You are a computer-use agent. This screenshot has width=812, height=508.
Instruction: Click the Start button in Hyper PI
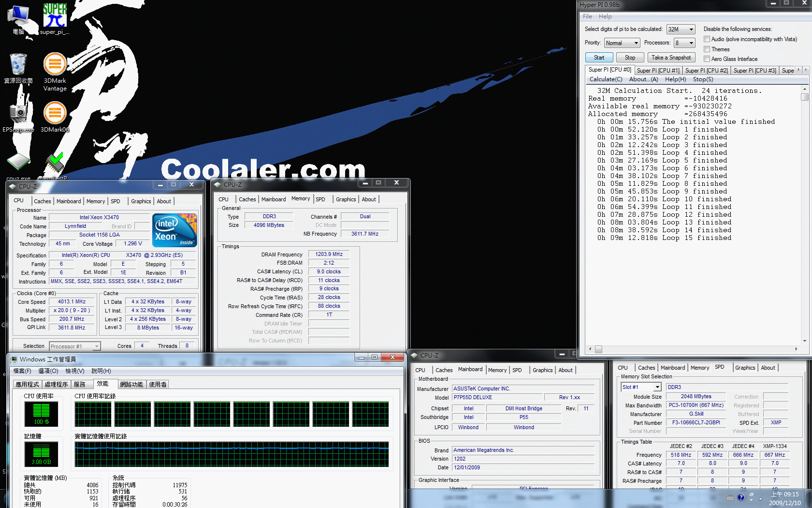coord(599,58)
